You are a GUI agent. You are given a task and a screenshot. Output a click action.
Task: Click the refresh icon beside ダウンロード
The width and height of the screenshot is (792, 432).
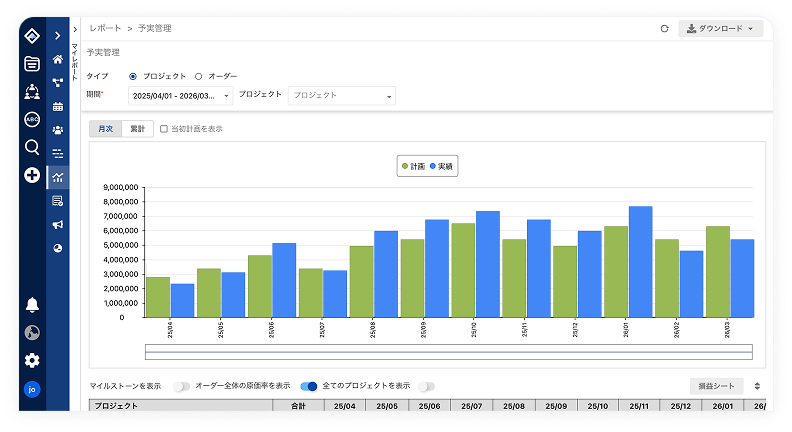[x=665, y=29]
